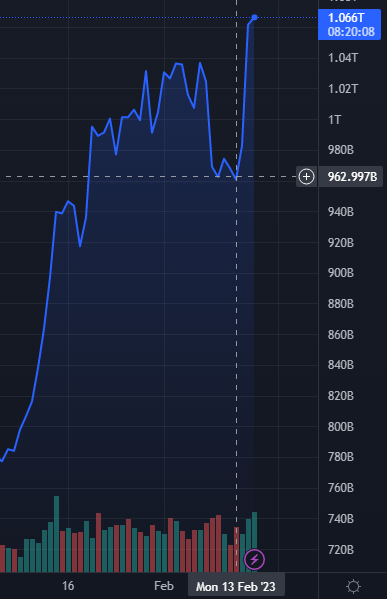Click the purple lightning bolt event icon
The image size is (387, 599).
(x=254, y=560)
